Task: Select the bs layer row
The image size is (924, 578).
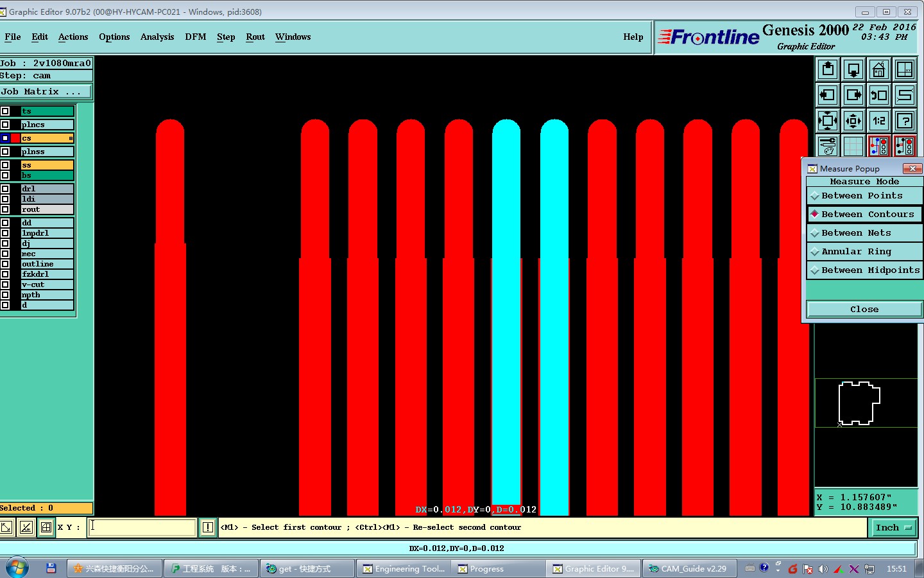Action: click(x=47, y=175)
